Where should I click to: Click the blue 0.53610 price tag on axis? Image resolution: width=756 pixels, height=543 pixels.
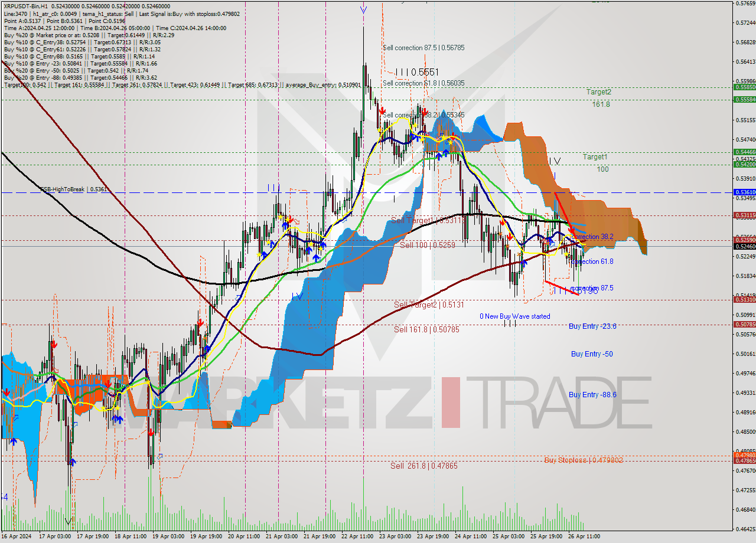pyautogui.click(x=744, y=192)
